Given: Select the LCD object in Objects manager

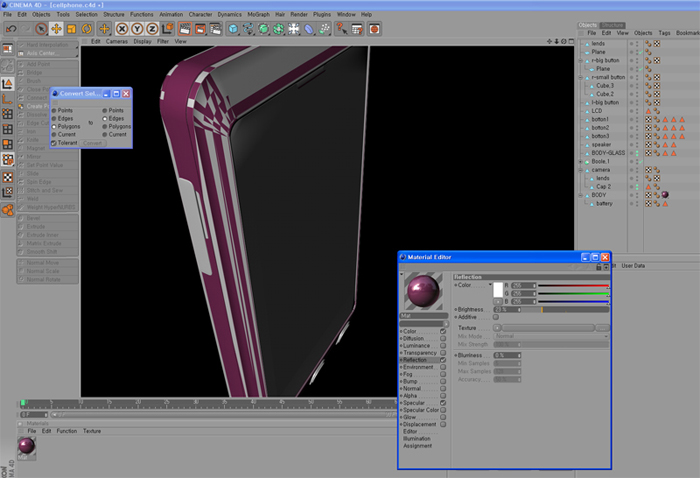Looking at the screenshot, I should [596, 111].
